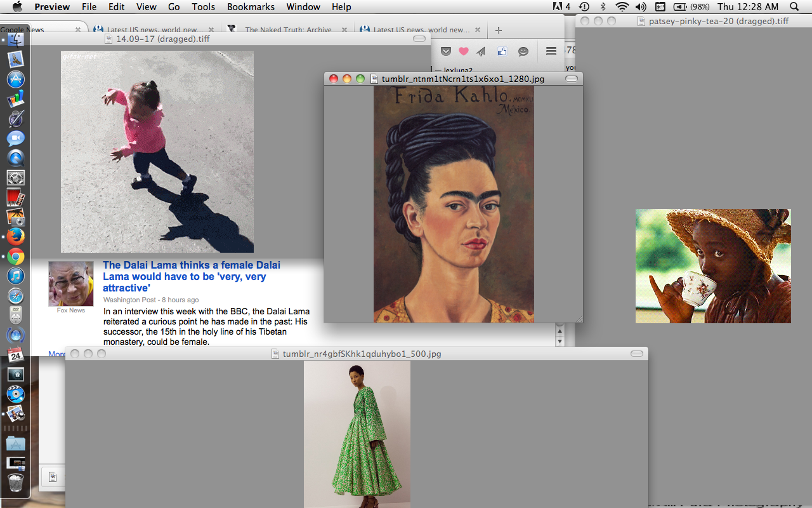The height and width of the screenshot is (508, 812).
Task: Click scrollbar up arrow in browser
Action: tap(560, 331)
